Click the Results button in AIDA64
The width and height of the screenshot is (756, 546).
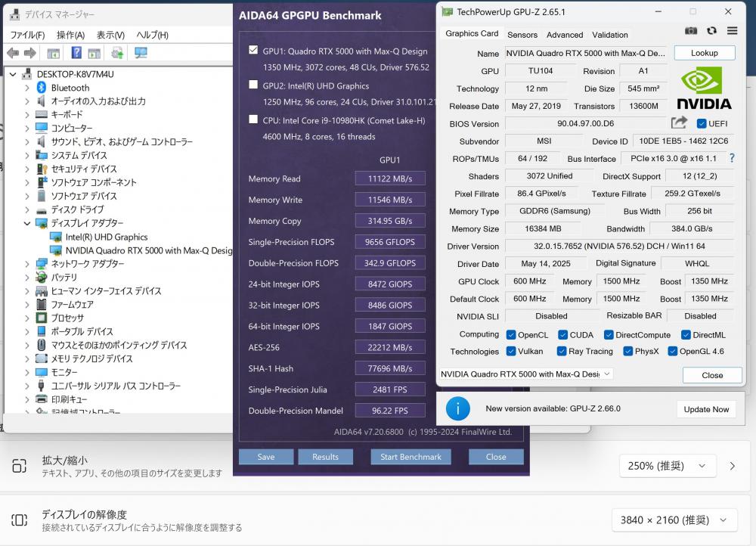[x=325, y=457]
